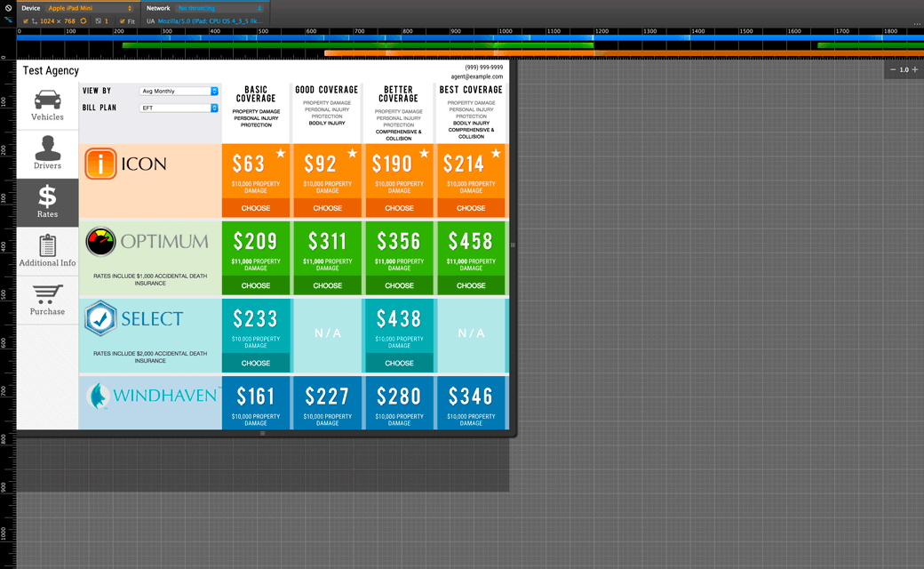Click the orange media query bar
The width and height of the screenshot is (924, 569).
(624, 53)
